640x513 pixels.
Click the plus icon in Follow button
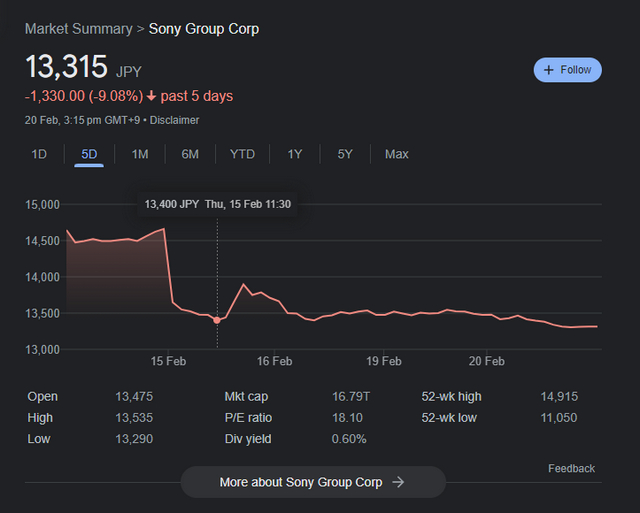point(548,70)
